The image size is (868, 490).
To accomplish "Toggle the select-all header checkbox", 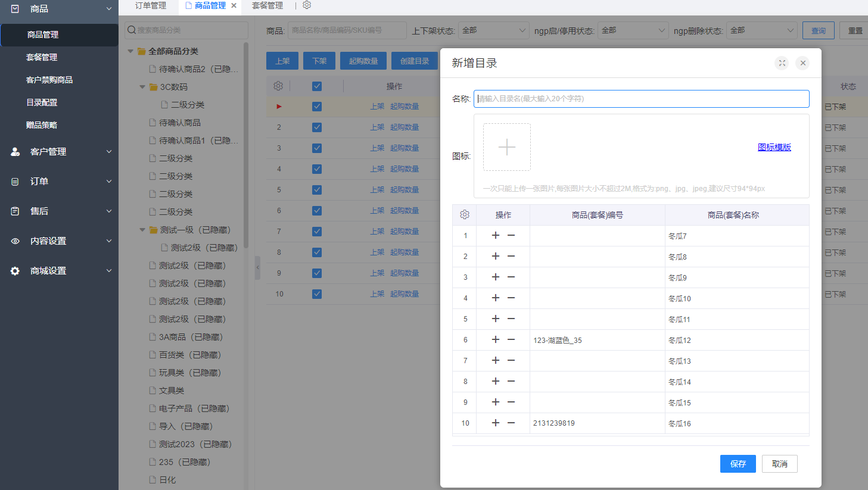I will (x=317, y=86).
